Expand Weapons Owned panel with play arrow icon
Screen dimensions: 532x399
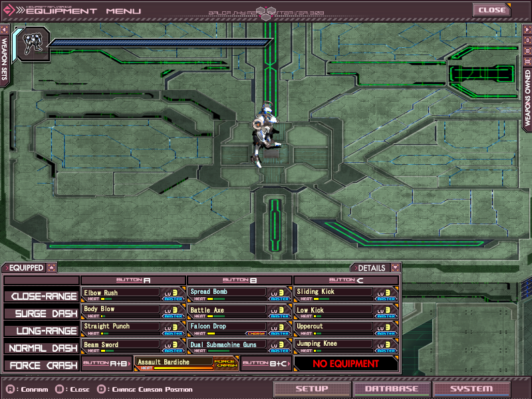(527, 29)
